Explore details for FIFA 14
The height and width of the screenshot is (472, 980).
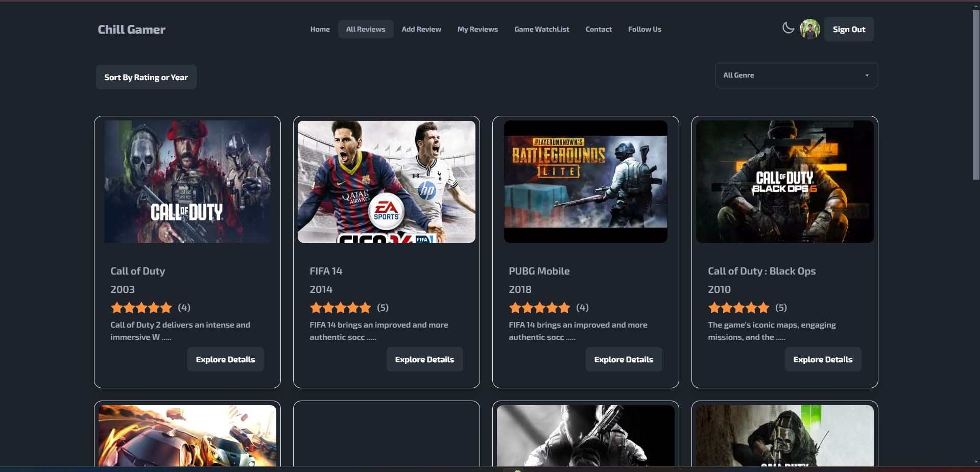[x=424, y=359]
